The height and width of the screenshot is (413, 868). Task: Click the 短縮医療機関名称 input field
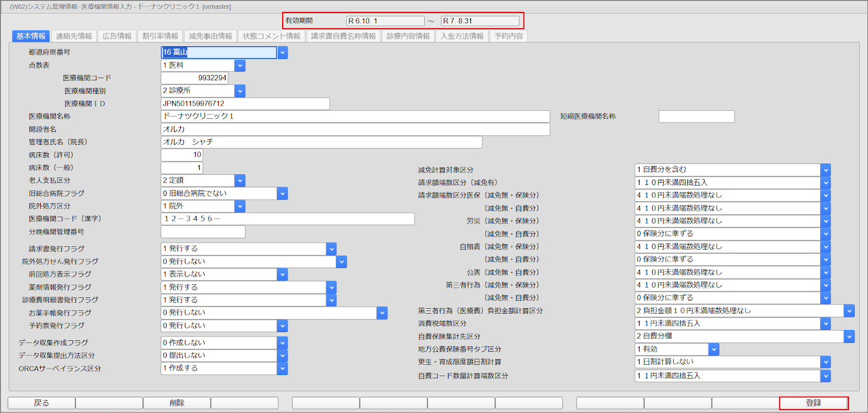point(696,117)
